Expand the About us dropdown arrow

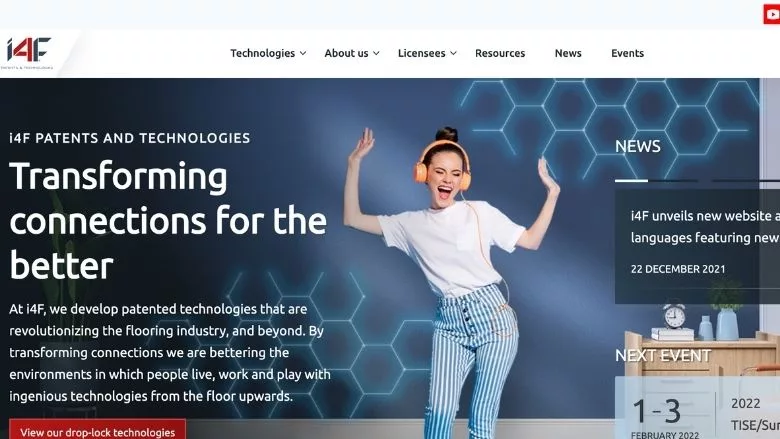click(376, 53)
